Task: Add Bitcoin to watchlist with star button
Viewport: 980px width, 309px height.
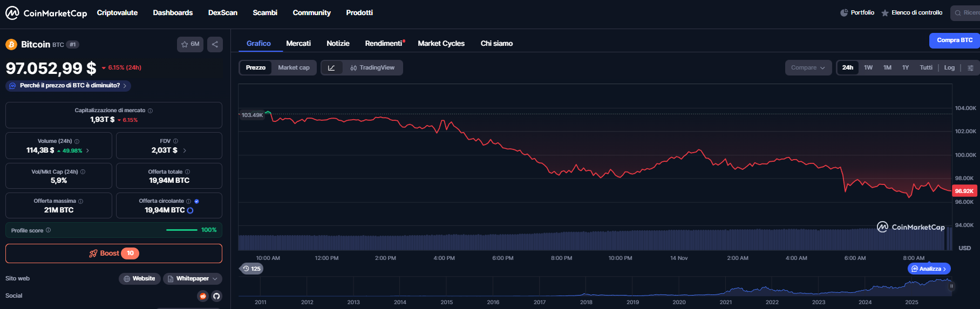Action: 190,44
